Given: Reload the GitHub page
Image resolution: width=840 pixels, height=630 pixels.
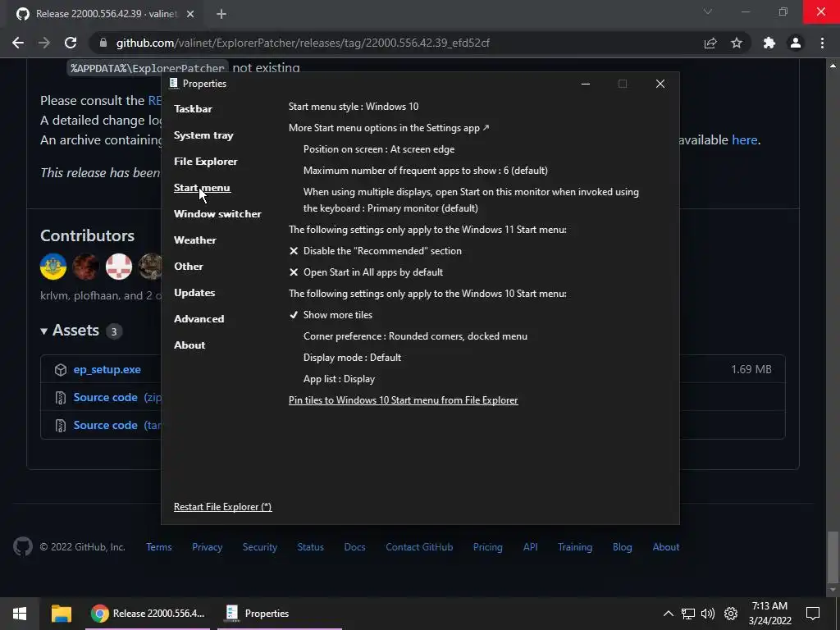Looking at the screenshot, I should (71, 43).
